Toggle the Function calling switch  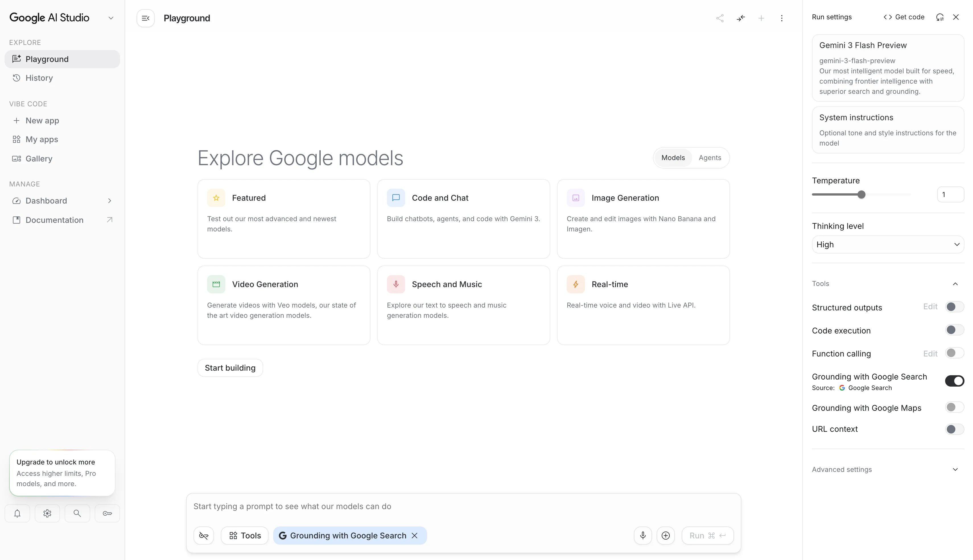tap(955, 353)
